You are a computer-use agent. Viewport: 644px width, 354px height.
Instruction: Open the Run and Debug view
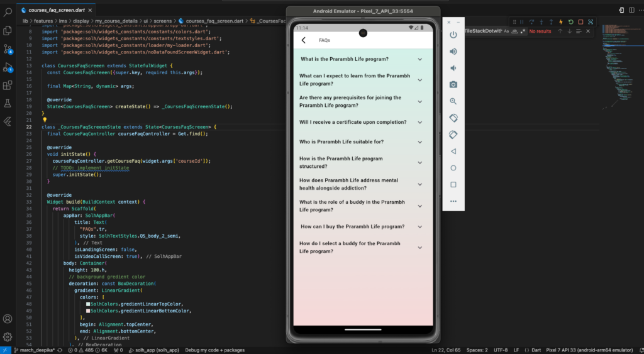[8, 67]
